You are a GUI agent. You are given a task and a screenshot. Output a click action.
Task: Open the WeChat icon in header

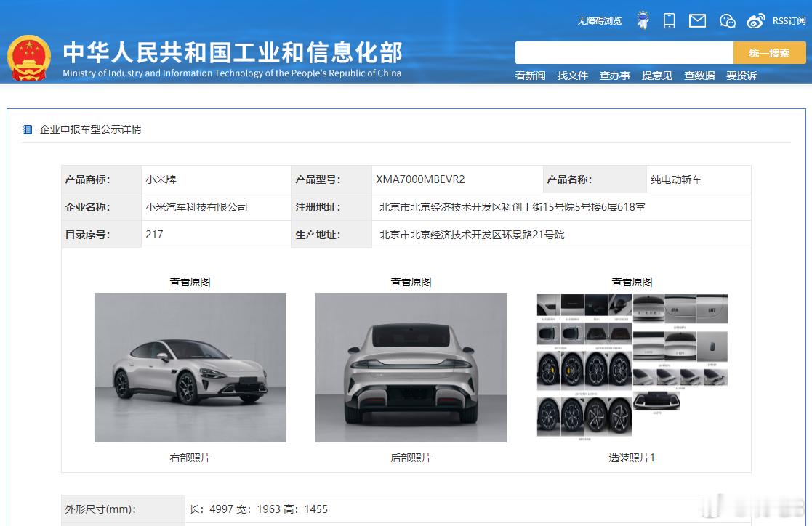[x=728, y=21]
